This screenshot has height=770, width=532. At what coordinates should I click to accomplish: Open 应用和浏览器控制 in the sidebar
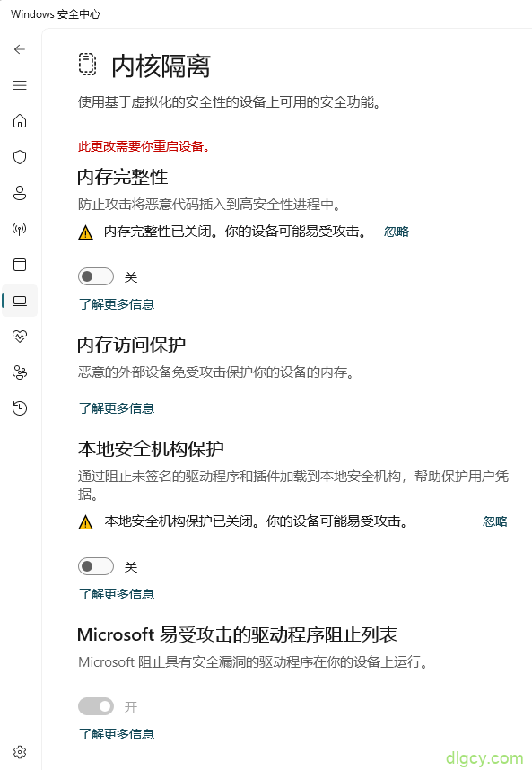click(20, 265)
